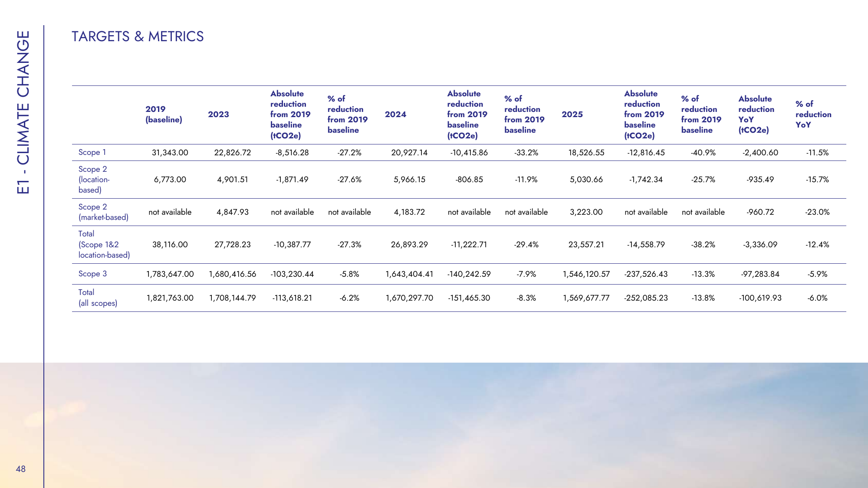The width and height of the screenshot is (868, 488).
Task: Select the value -806.85
Action: coord(469,180)
